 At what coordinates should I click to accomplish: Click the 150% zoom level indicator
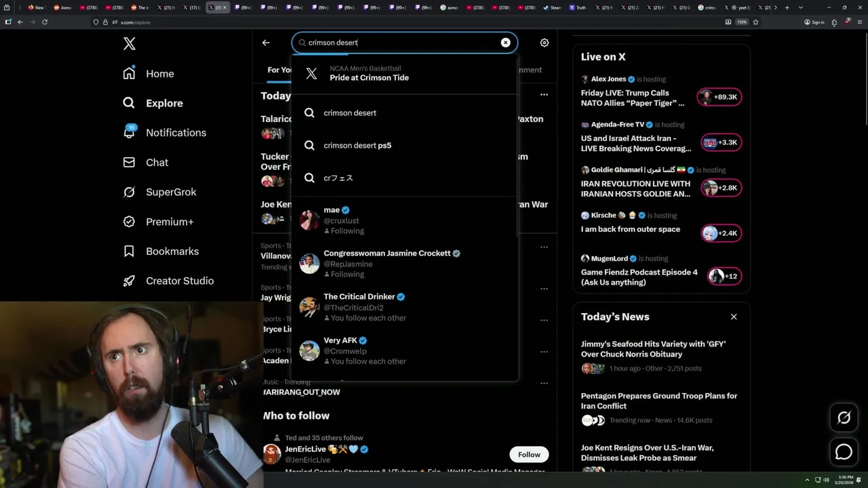point(742,22)
